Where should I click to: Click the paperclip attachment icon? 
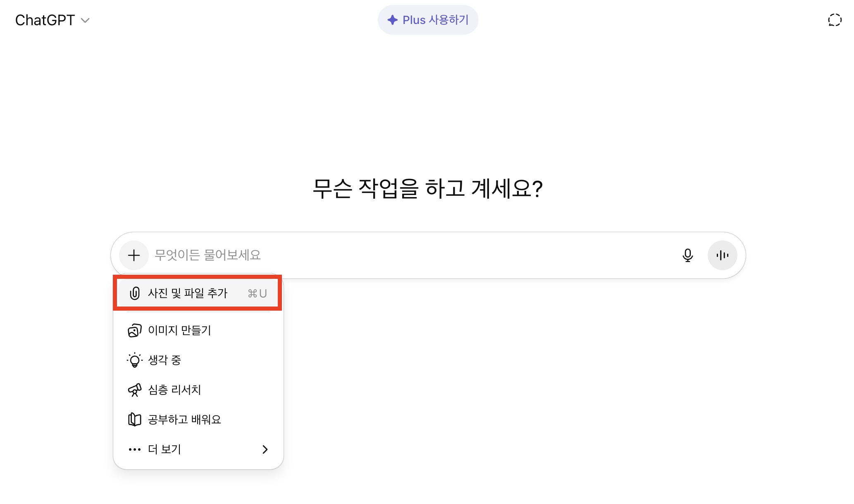click(134, 293)
